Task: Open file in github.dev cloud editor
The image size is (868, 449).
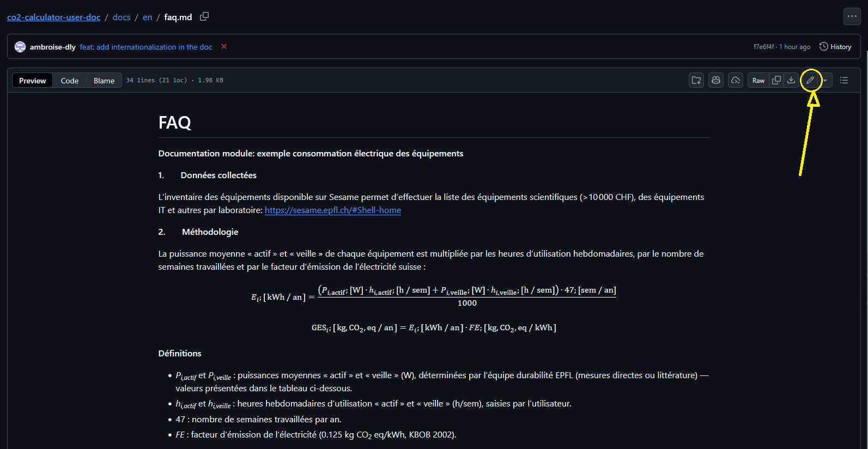Action: click(x=736, y=80)
